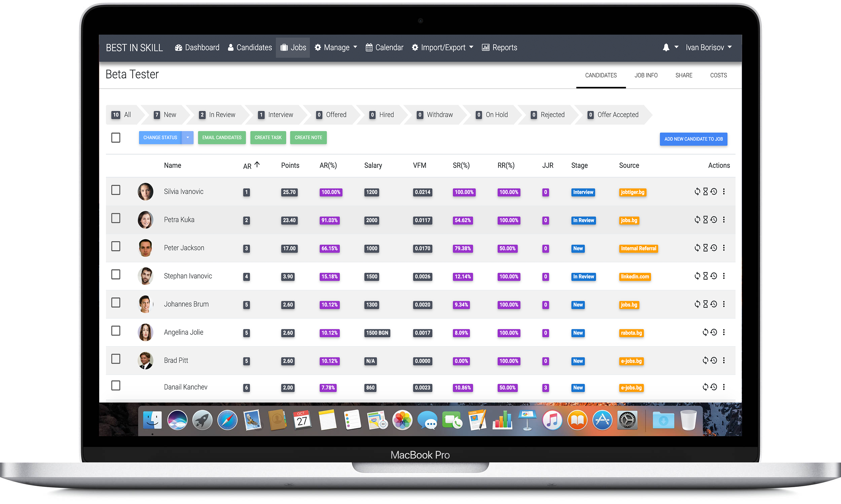Switch to the Job Info tab
The height and width of the screenshot is (504, 841).
pyautogui.click(x=646, y=75)
